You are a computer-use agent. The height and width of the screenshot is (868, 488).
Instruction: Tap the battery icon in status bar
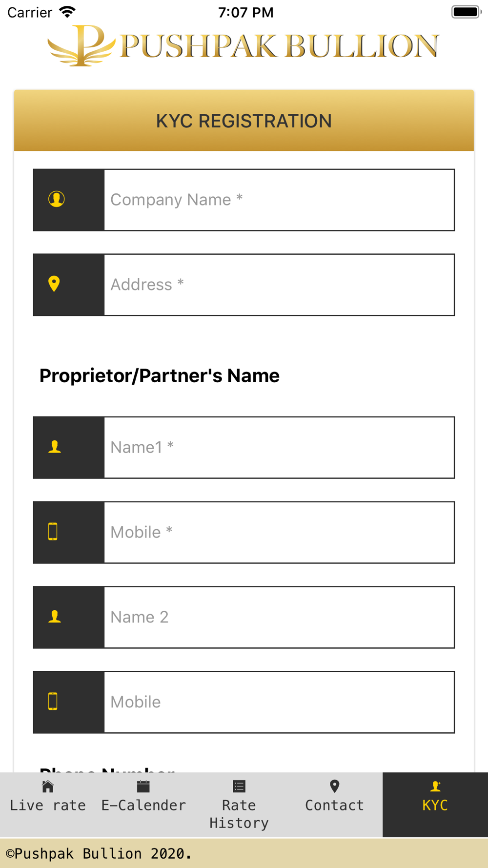point(466,12)
